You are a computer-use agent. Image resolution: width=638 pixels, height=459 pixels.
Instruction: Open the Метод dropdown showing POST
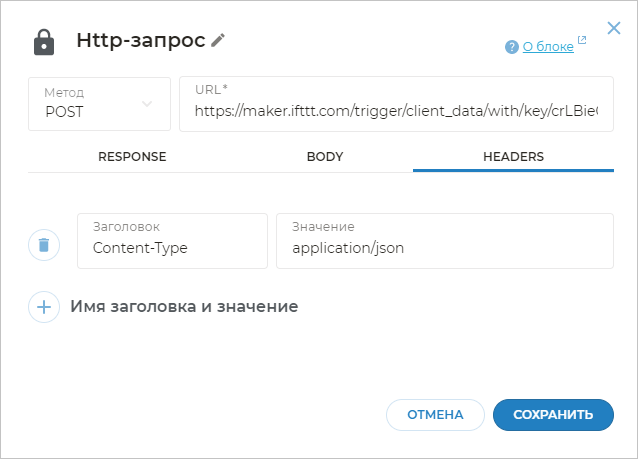click(x=99, y=104)
